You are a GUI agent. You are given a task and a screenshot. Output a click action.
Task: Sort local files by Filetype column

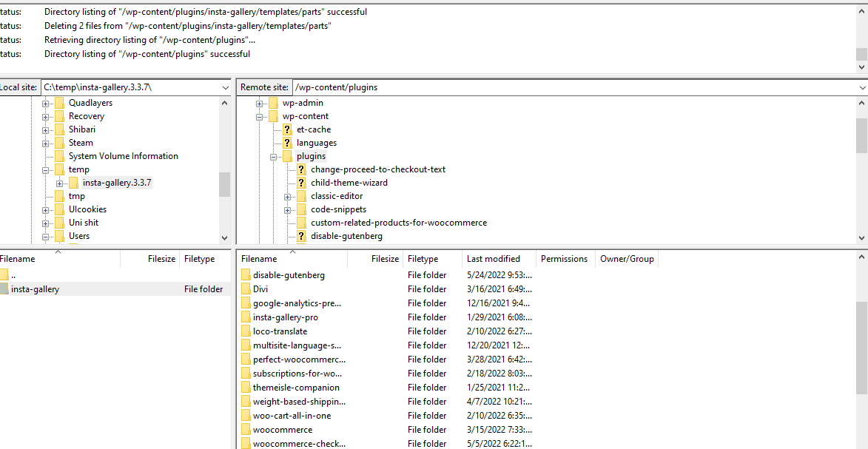tap(206, 259)
